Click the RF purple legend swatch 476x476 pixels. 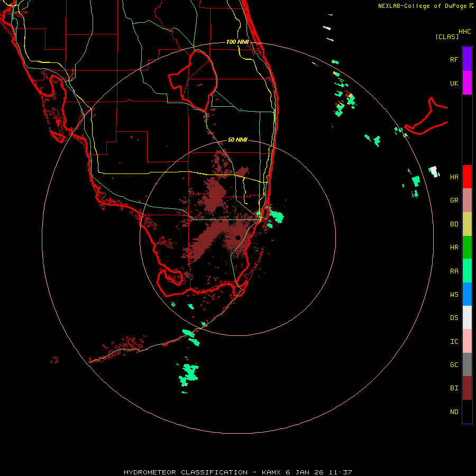[467, 59]
